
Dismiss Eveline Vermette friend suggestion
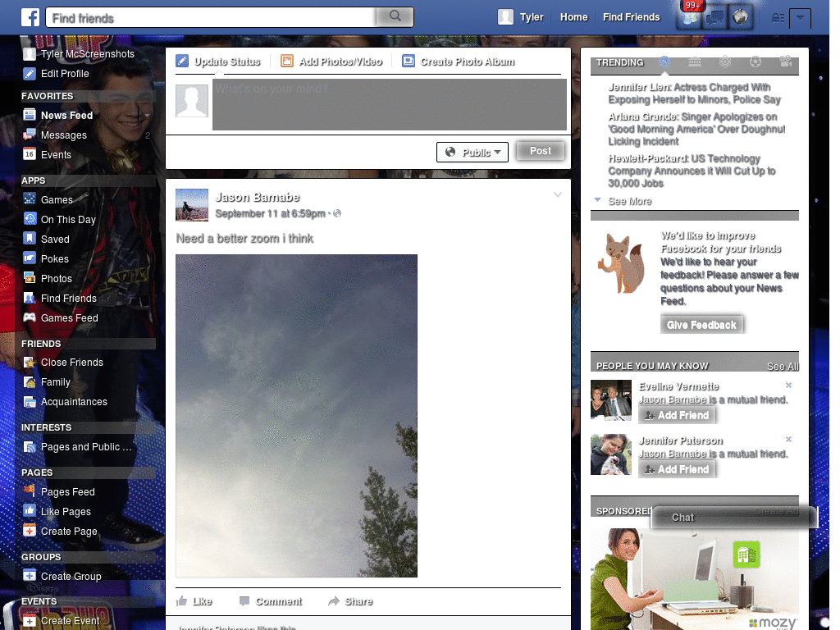[788, 384]
